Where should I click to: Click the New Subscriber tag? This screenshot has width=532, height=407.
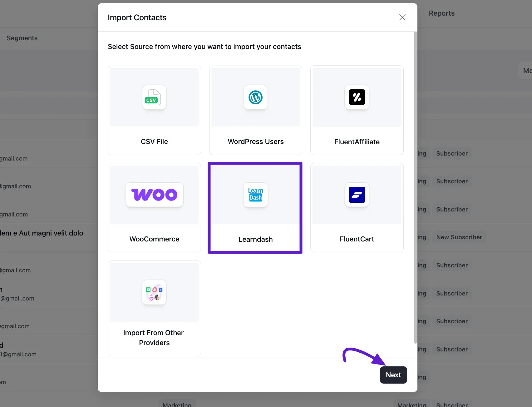point(459,237)
